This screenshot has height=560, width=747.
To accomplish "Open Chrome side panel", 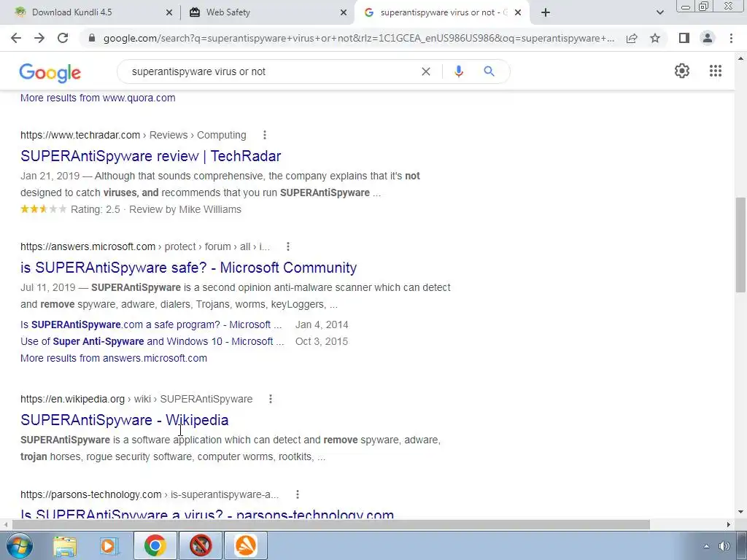I will (684, 38).
